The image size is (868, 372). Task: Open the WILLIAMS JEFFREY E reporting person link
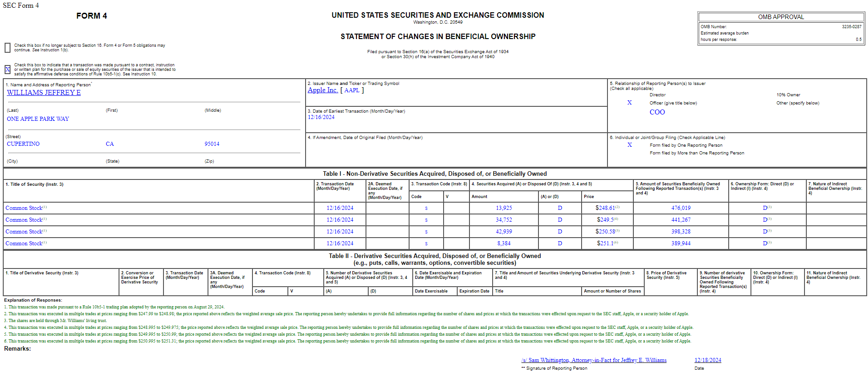[x=44, y=93]
